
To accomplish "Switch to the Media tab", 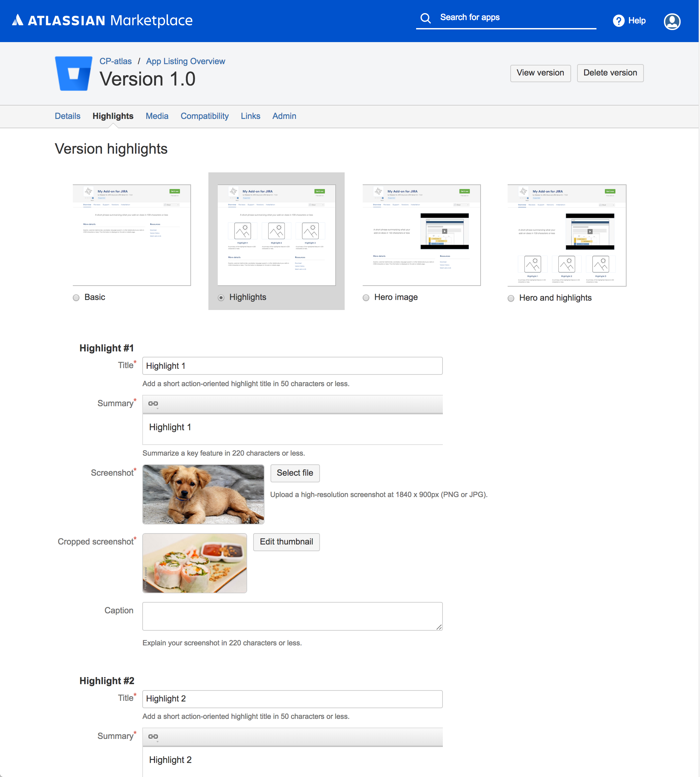I will coord(157,116).
